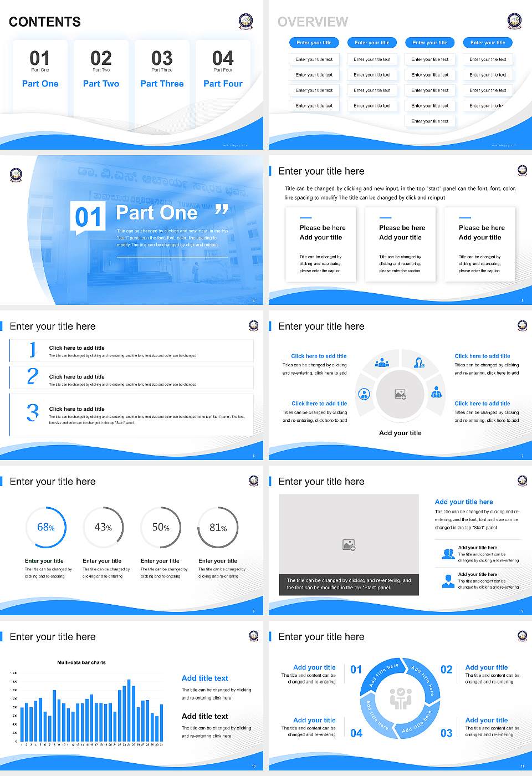The image size is (532, 776).
Task: Click the rightmost blue 'Enter your title' pill in OVERVIEW
Action: coord(488,43)
